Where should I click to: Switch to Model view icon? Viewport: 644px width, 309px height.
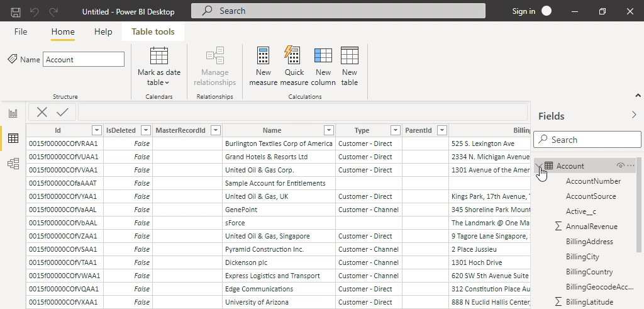[x=13, y=164]
